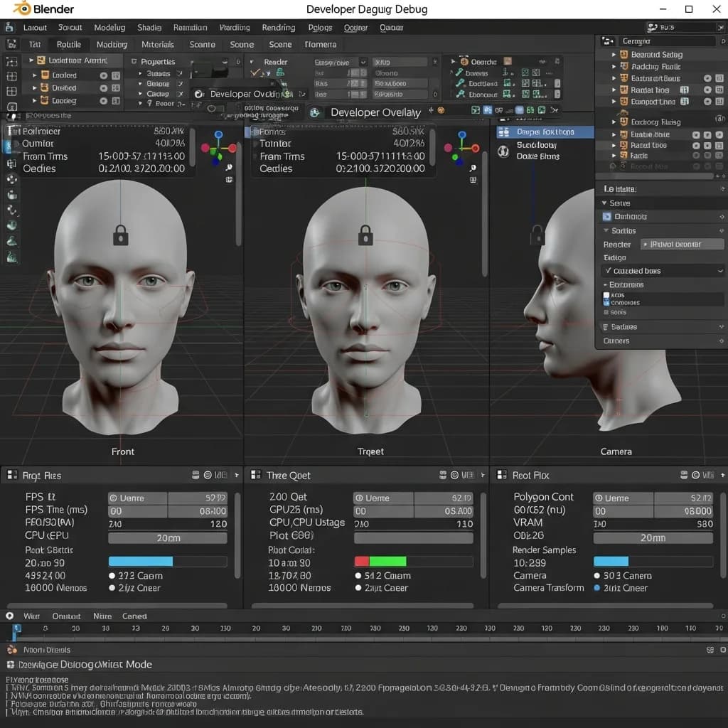Click the padlock icon in Trqeet viewport

365,235
